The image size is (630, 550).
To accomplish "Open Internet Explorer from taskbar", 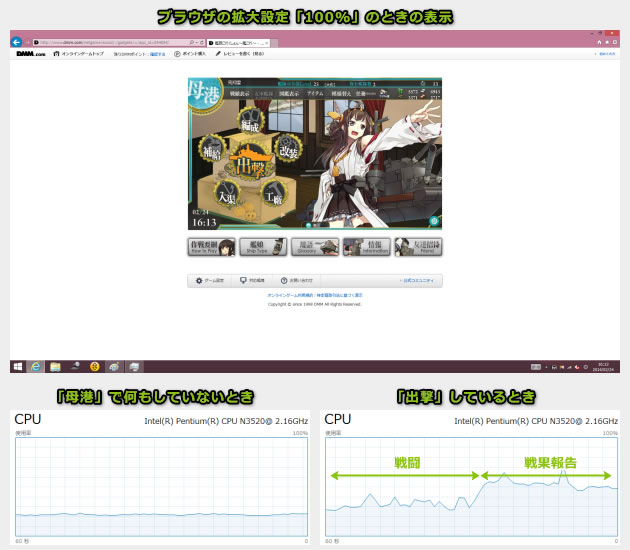I will coord(35,366).
